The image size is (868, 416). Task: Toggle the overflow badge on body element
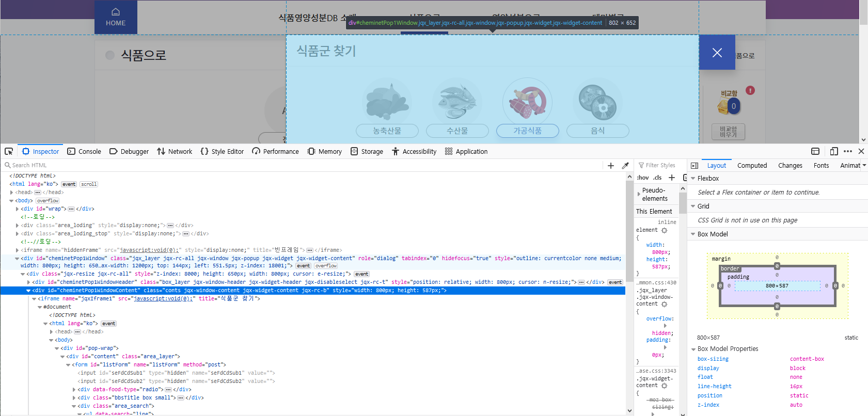48,201
